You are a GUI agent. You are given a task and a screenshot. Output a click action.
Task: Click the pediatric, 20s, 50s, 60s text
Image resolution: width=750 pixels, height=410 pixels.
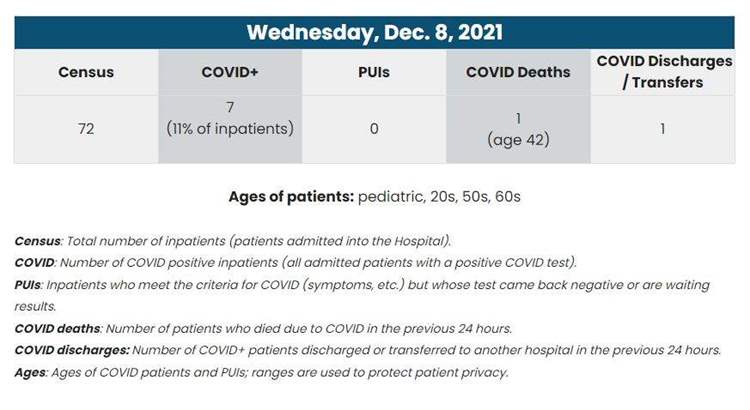pos(439,197)
